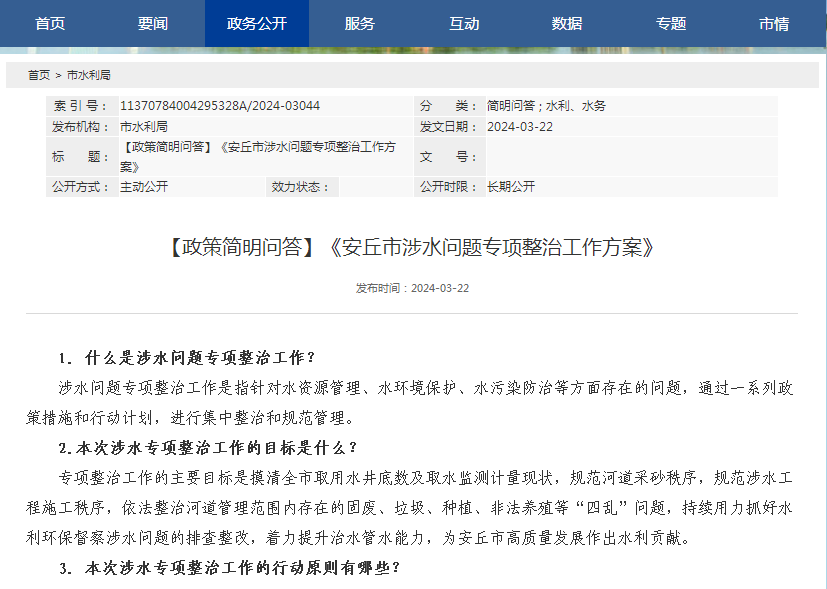Click the line starting 策措施和行动计划
Image resolution: width=827 pixels, height=589 pixels.
(190, 419)
